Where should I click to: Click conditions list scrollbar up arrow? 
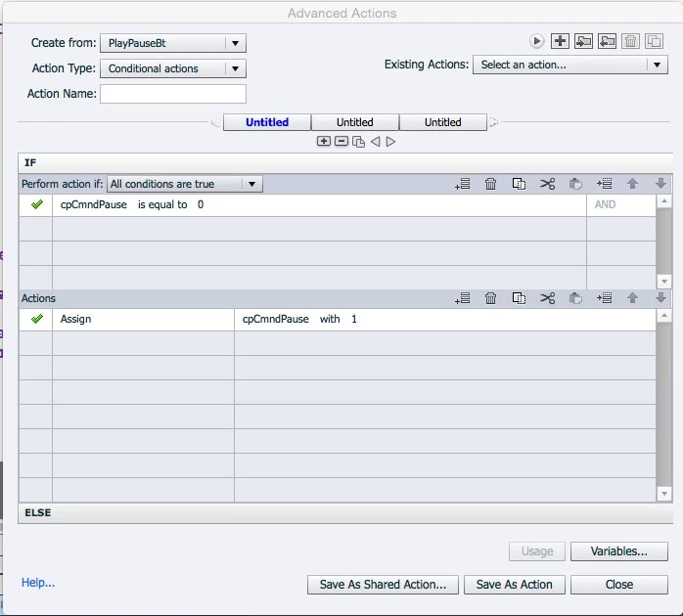(663, 200)
